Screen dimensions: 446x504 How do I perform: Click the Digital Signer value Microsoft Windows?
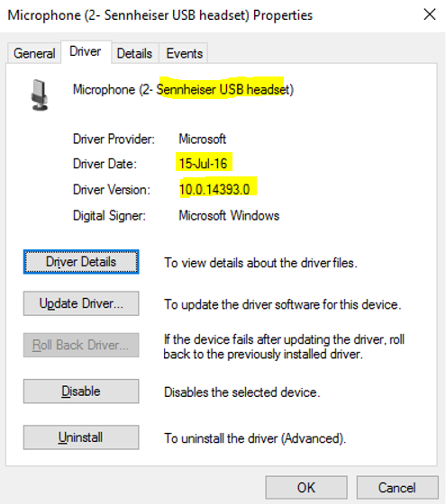(229, 216)
